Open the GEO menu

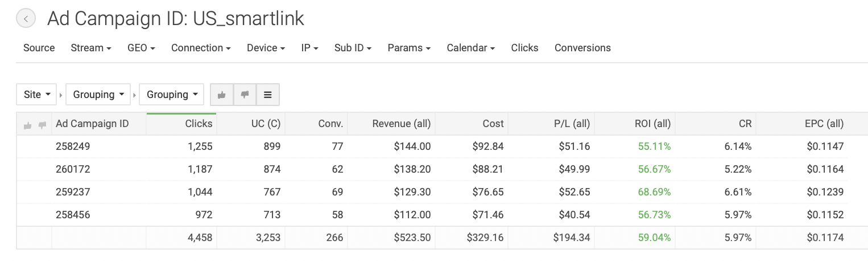pos(141,48)
